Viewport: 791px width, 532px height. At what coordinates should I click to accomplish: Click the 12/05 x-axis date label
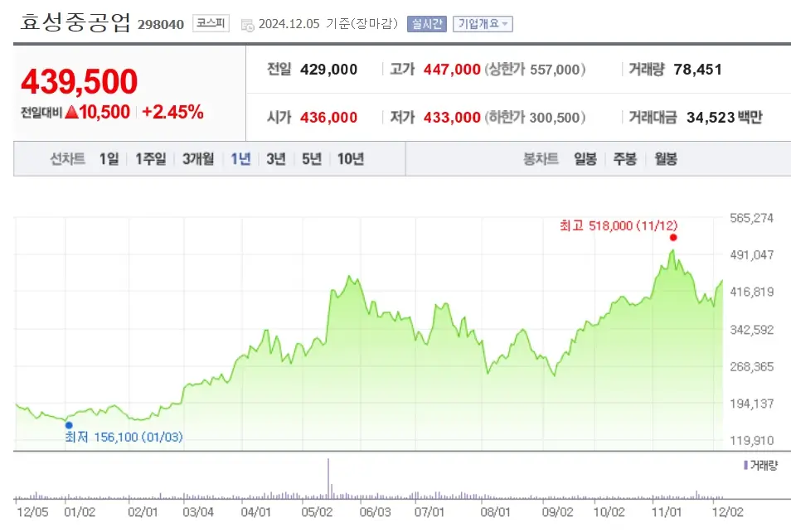[32, 512]
